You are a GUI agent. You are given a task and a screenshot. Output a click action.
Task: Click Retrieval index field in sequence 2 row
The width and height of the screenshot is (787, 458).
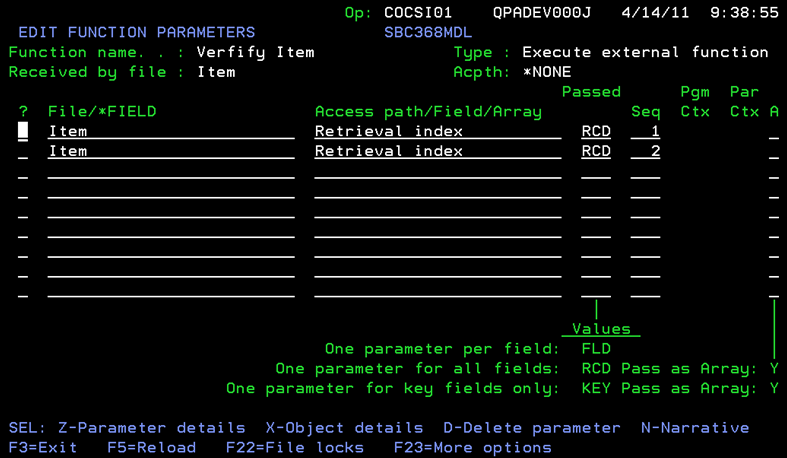point(438,151)
